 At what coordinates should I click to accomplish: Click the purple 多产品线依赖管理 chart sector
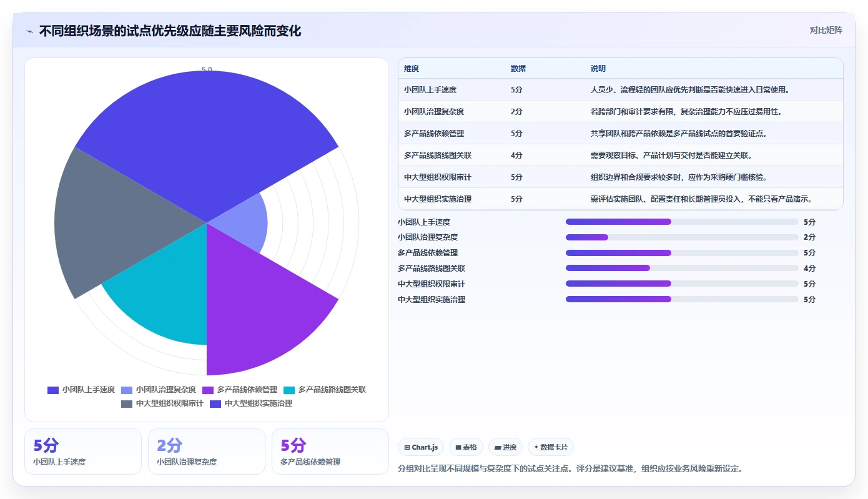[256, 312]
